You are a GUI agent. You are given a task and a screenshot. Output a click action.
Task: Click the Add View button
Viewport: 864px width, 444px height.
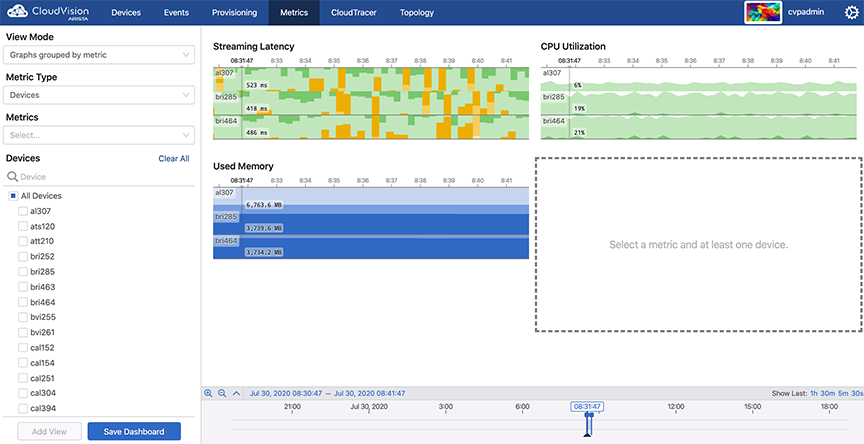(50, 431)
